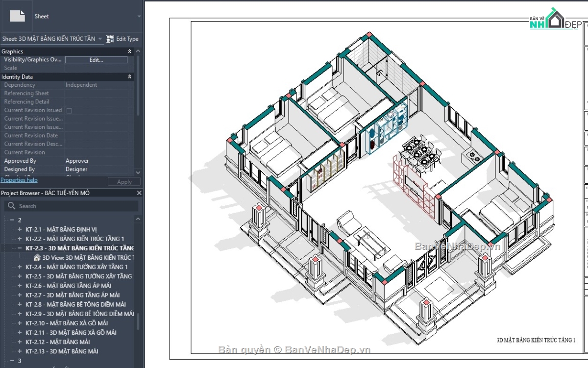Viewport: 588px width, 368px height.
Task: Select KT-2.5 - 3D MẶT BẰNG TƯỜNG XÂY sheet
Action: 78,276
